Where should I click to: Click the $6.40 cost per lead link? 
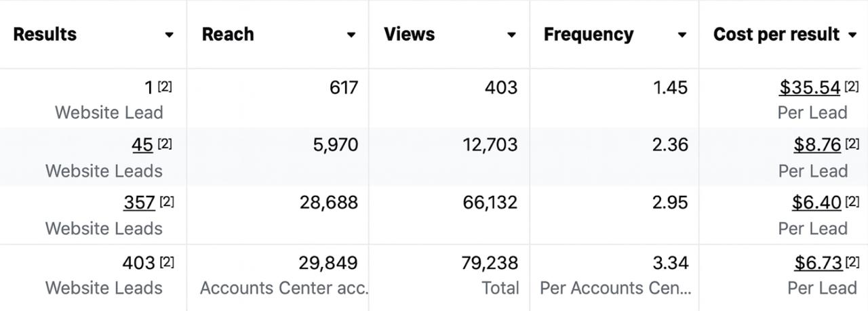(x=816, y=203)
